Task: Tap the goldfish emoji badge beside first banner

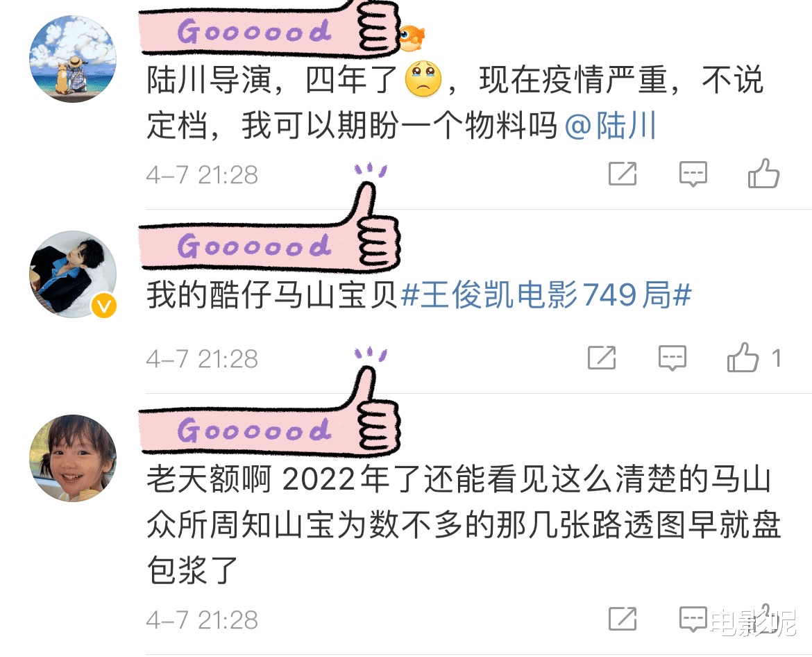Action: pyautogui.click(x=412, y=38)
